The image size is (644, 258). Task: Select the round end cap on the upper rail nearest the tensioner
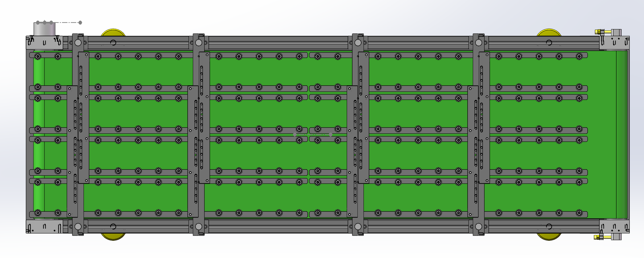(x=479, y=42)
